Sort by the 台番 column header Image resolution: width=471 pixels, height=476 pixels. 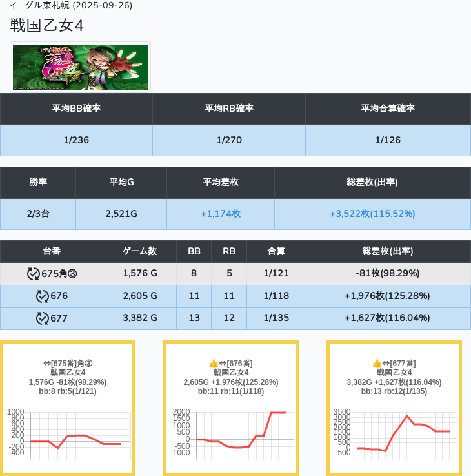52,251
